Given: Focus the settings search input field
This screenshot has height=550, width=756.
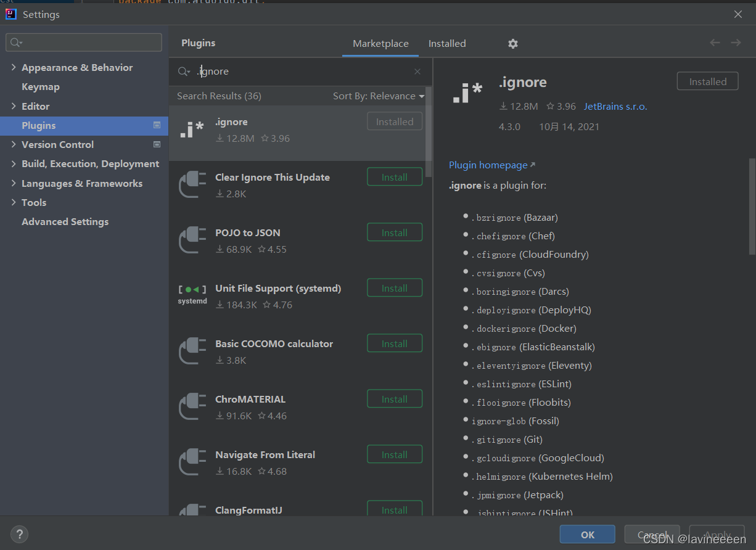Looking at the screenshot, I should click(x=84, y=43).
